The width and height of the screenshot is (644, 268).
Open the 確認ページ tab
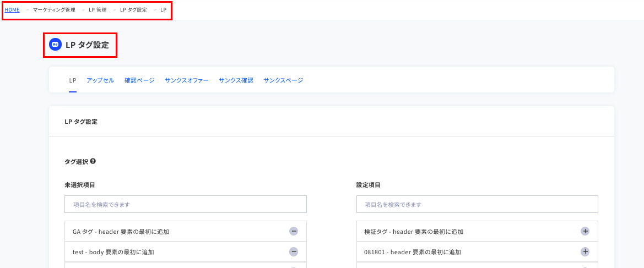pyautogui.click(x=139, y=80)
